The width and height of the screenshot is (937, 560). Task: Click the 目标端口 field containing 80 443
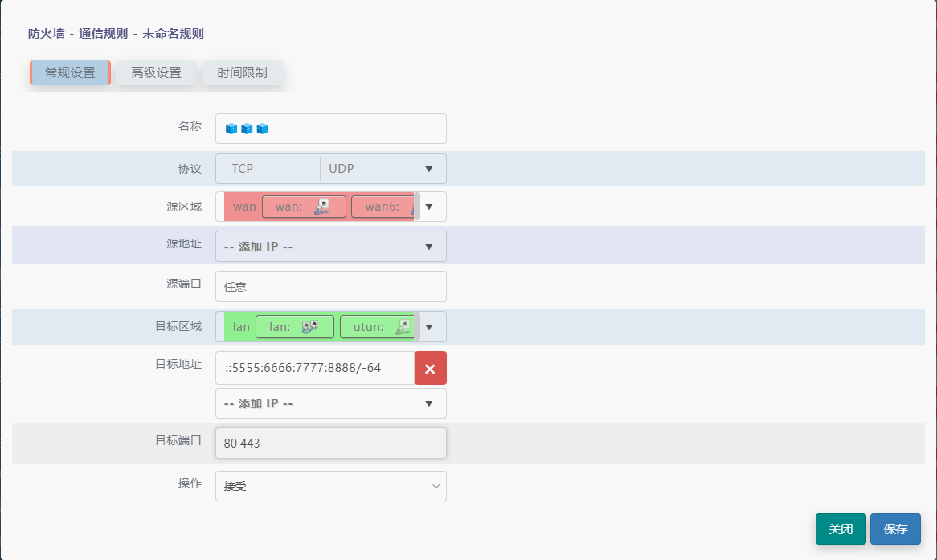(330, 443)
